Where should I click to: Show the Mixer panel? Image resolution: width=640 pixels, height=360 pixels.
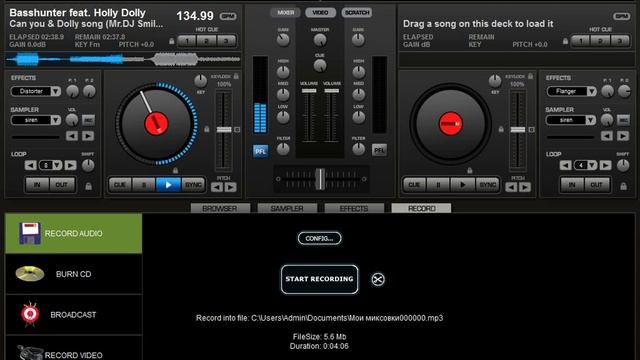(285, 13)
